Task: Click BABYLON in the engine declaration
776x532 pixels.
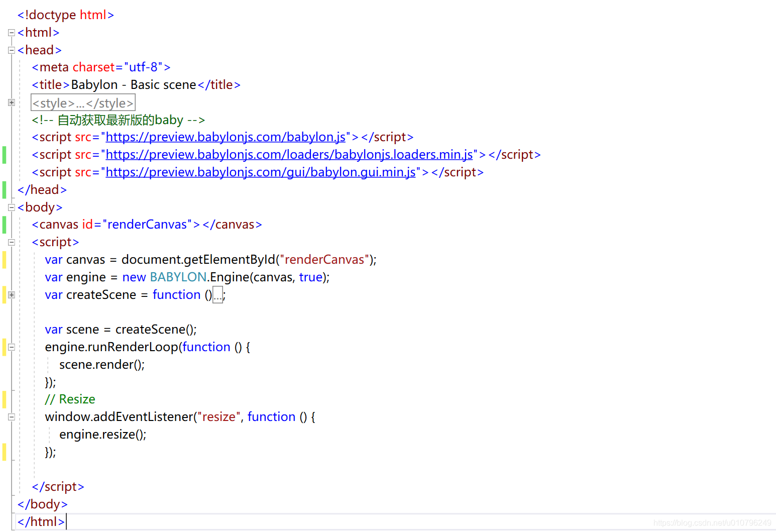Action: click(x=178, y=277)
